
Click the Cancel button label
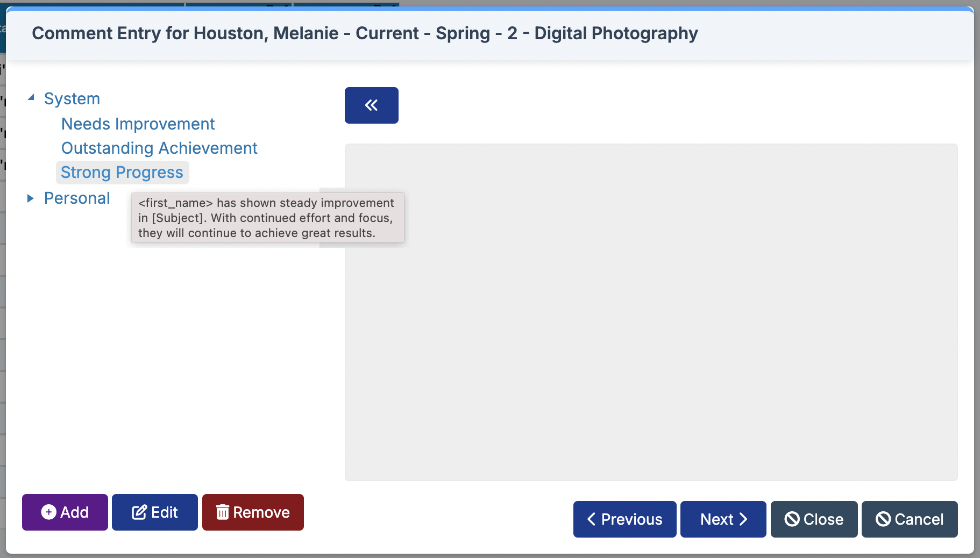click(x=919, y=519)
